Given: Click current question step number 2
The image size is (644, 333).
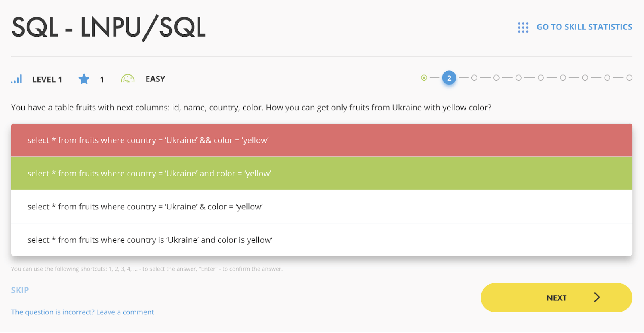Looking at the screenshot, I should pyautogui.click(x=449, y=78).
